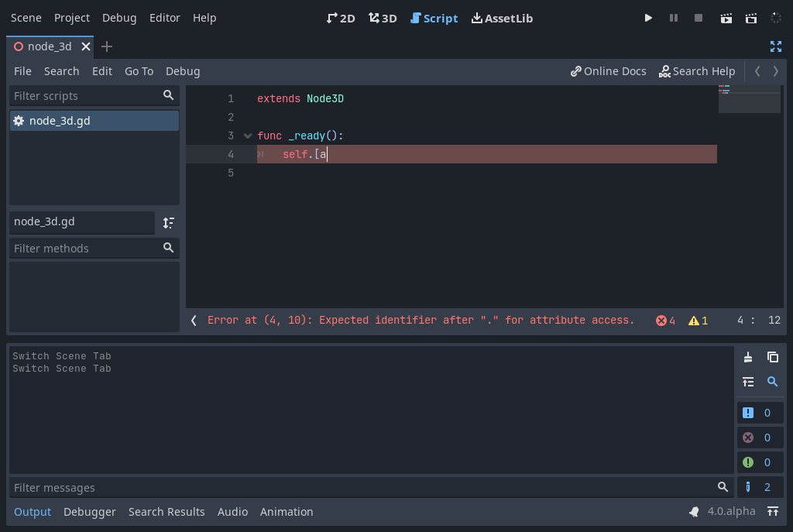The image size is (793, 532).
Task: Run the project with the play icon
Action: click(648, 19)
